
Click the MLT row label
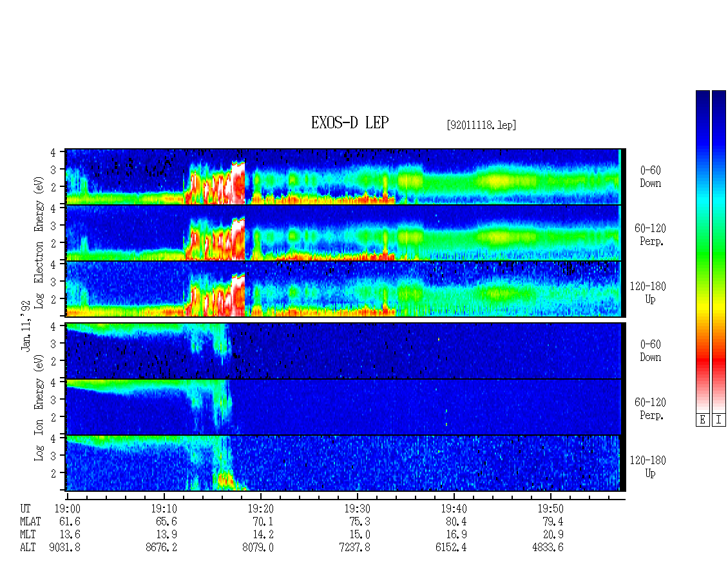click(28, 535)
